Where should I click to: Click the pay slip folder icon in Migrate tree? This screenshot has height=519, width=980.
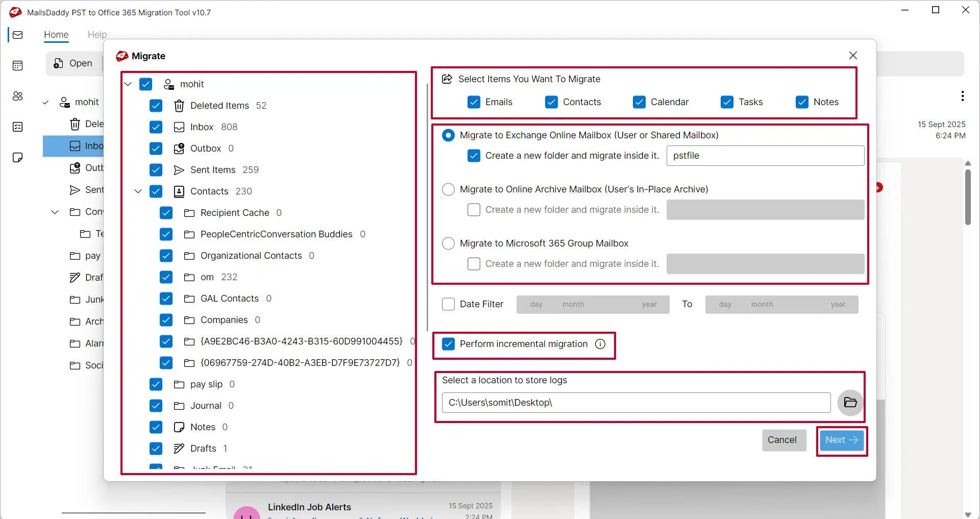179,384
